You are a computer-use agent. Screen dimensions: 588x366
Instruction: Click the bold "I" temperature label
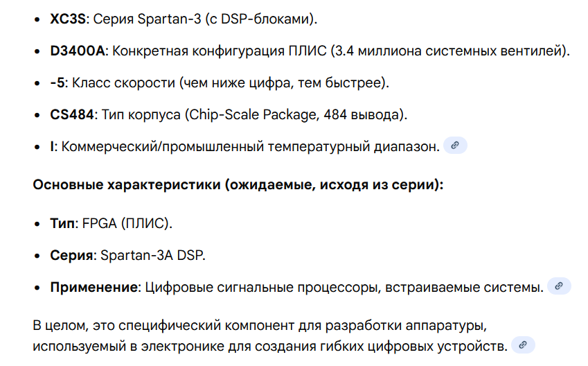click(53, 146)
